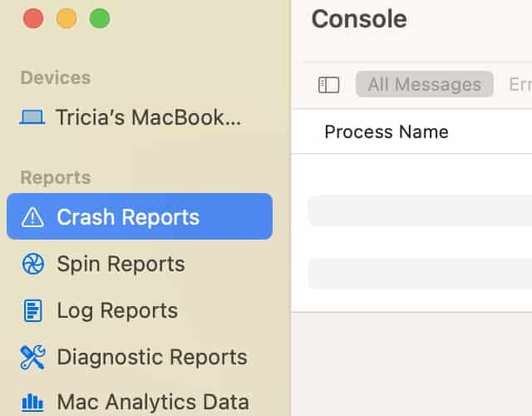This screenshot has height=416, width=532.
Task: Click the Log Reports document icon
Action: click(32, 311)
